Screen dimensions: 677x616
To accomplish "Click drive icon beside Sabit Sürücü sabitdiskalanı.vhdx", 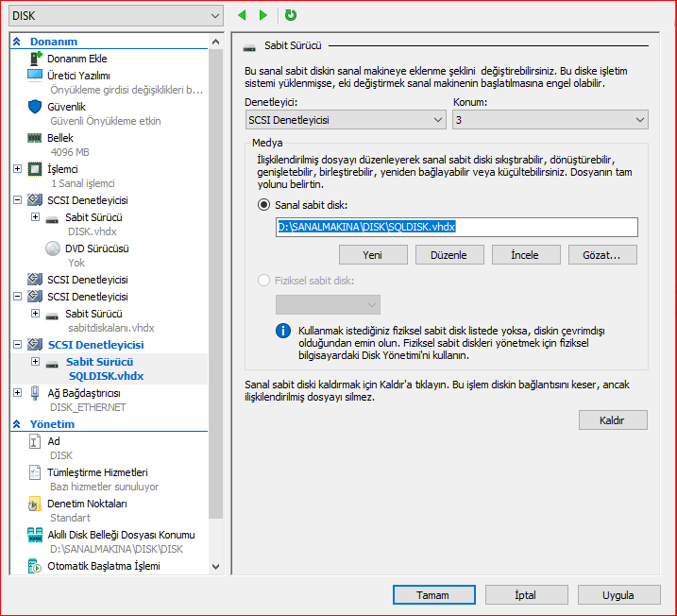I will [x=52, y=316].
